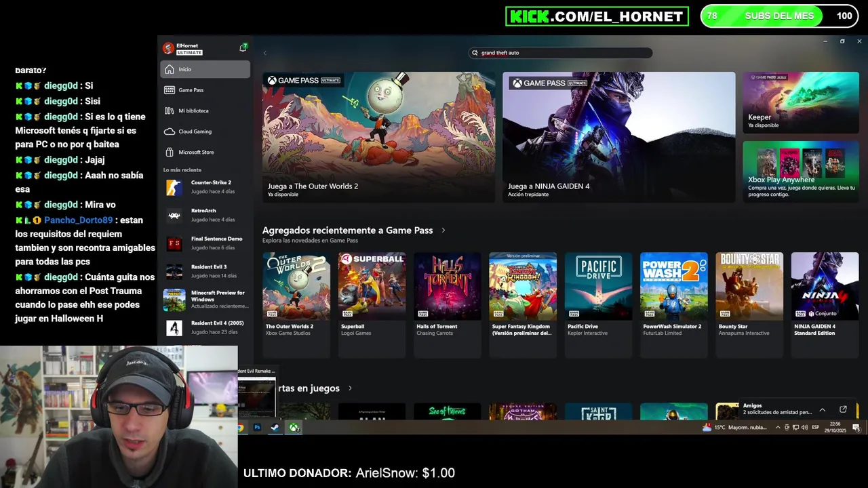Open the Keeper promo tile
Image resolution: width=868 pixels, height=488 pixels.
point(801,102)
